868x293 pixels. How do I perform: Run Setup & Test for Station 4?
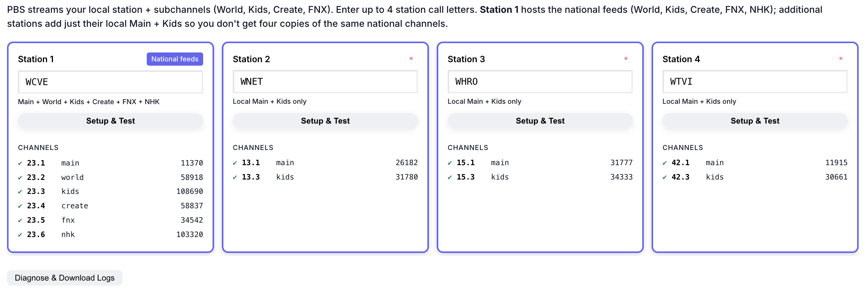[x=755, y=121]
